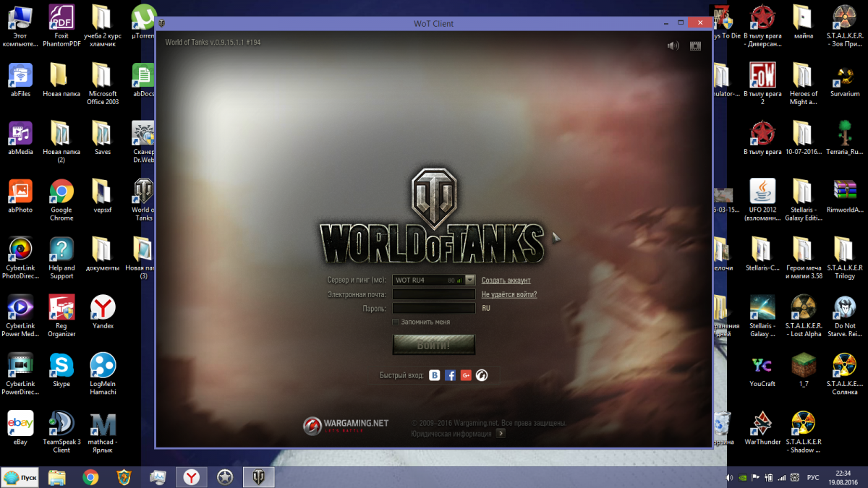Select the Foxit PhantomPDF desktop icon
The height and width of the screenshot is (488, 868).
(x=61, y=26)
